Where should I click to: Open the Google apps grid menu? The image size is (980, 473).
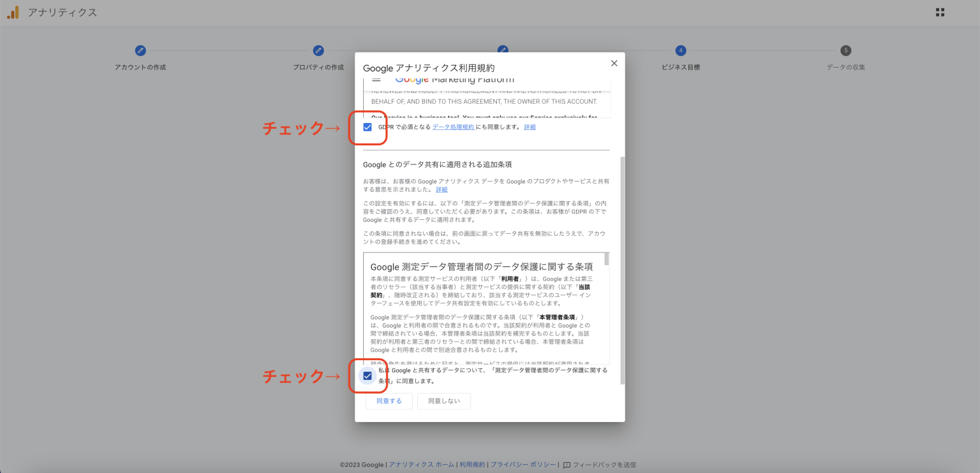tap(940, 11)
